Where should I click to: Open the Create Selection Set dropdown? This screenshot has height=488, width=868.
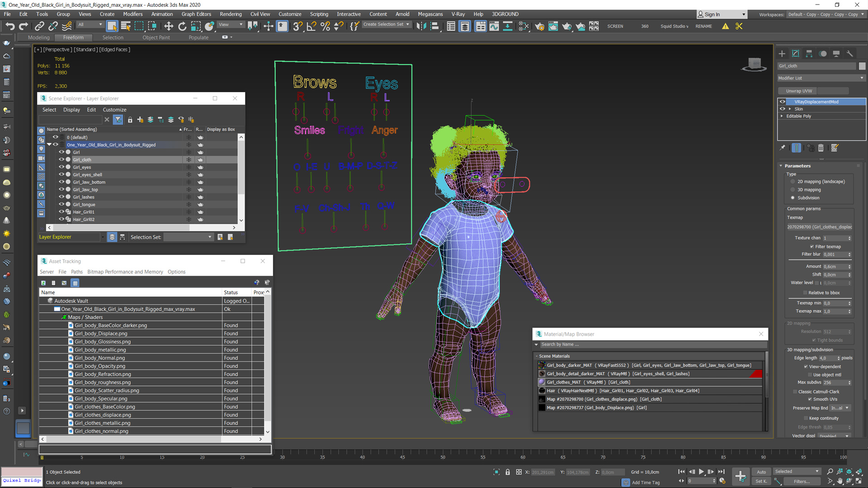click(387, 24)
